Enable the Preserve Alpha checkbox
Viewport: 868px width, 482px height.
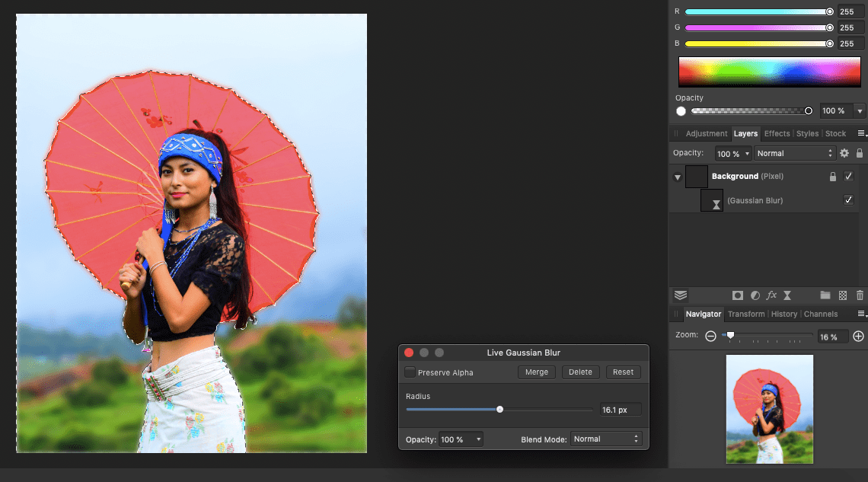(410, 372)
